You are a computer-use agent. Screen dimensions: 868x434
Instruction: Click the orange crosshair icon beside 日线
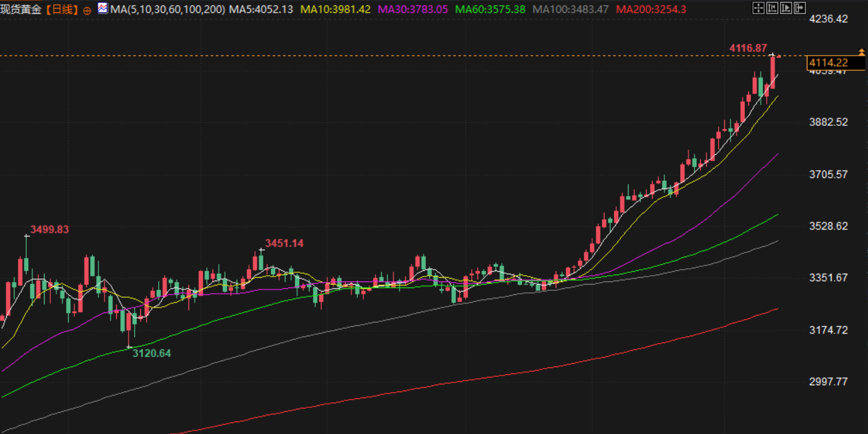click(87, 10)
